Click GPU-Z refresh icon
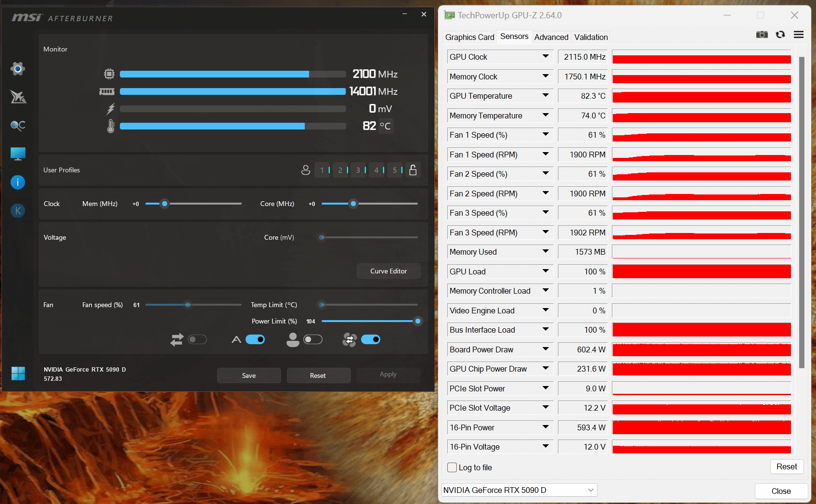Image resolution: width=816 pixels, height=504 pixels. [780, 35]
